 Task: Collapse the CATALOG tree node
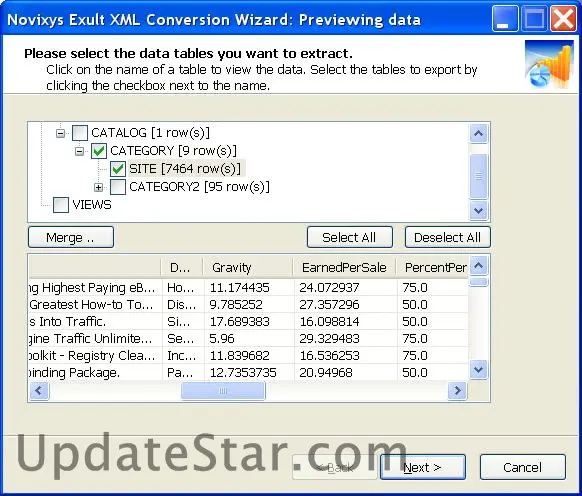tap(61, 133)
